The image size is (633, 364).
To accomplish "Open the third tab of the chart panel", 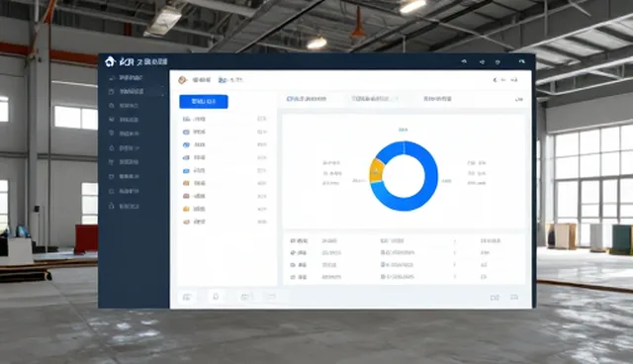I will pos(437,99).
